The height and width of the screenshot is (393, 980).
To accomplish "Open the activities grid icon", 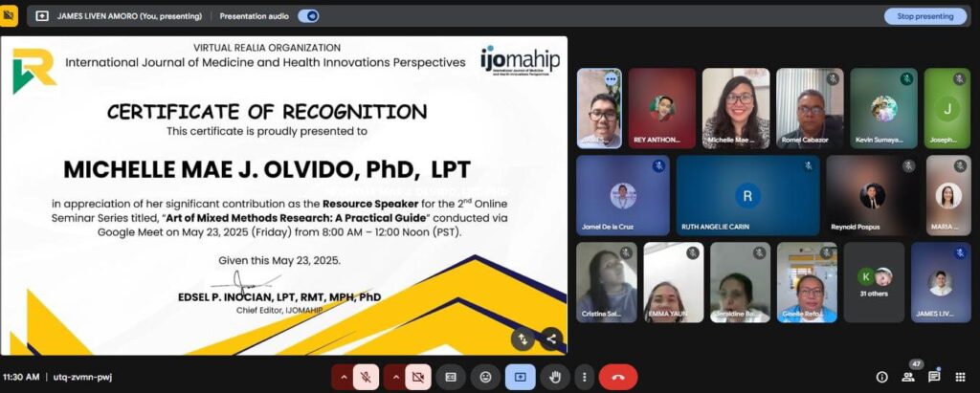I will pos(960,377).
